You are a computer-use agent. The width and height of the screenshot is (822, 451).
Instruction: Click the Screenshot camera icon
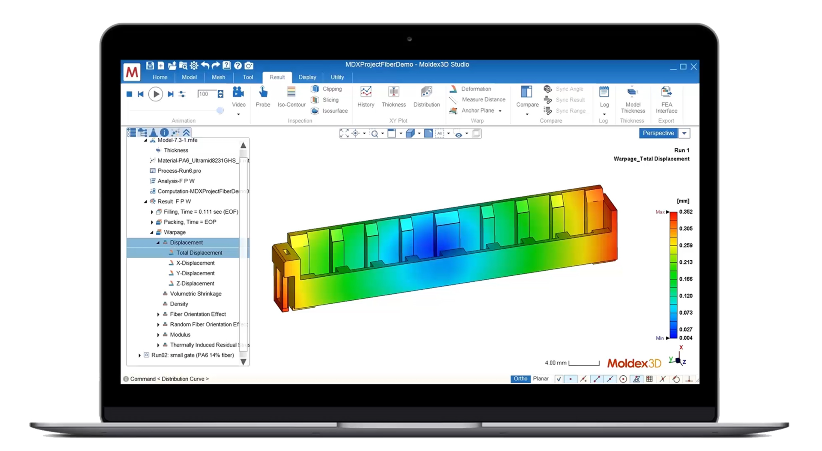click(x=249, y=66)
